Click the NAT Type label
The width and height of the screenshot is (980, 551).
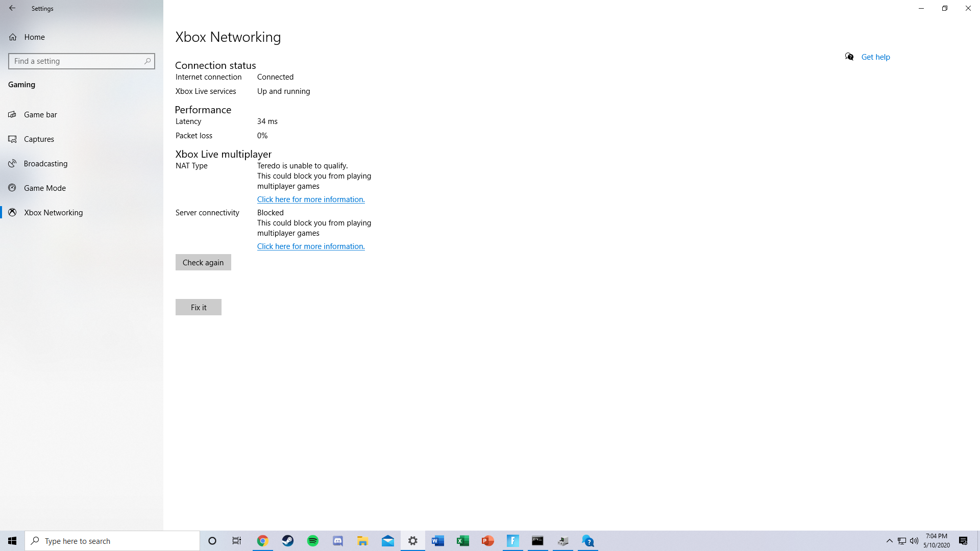click(191, 166)
